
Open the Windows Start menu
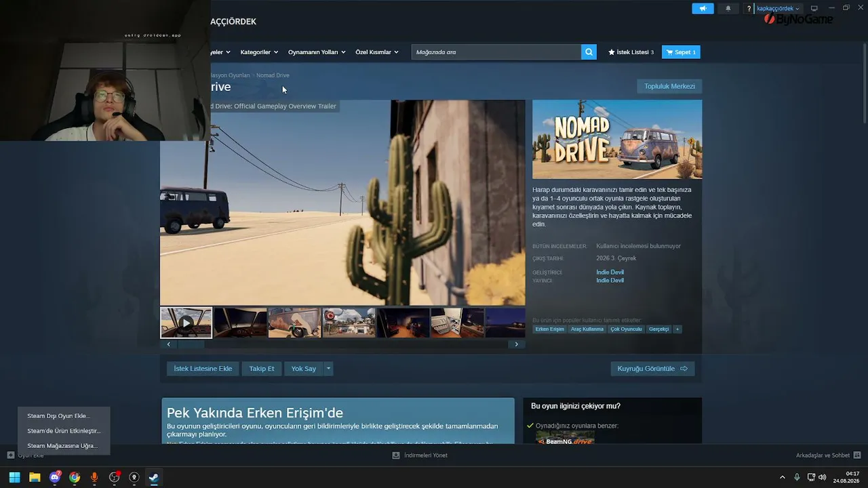(x=14, y=477)
